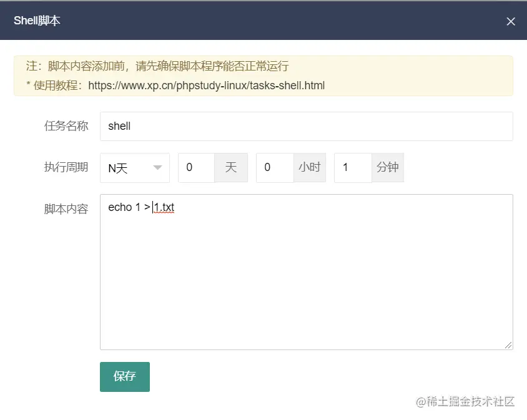Click the 小时 unit label

click(310, 168)
